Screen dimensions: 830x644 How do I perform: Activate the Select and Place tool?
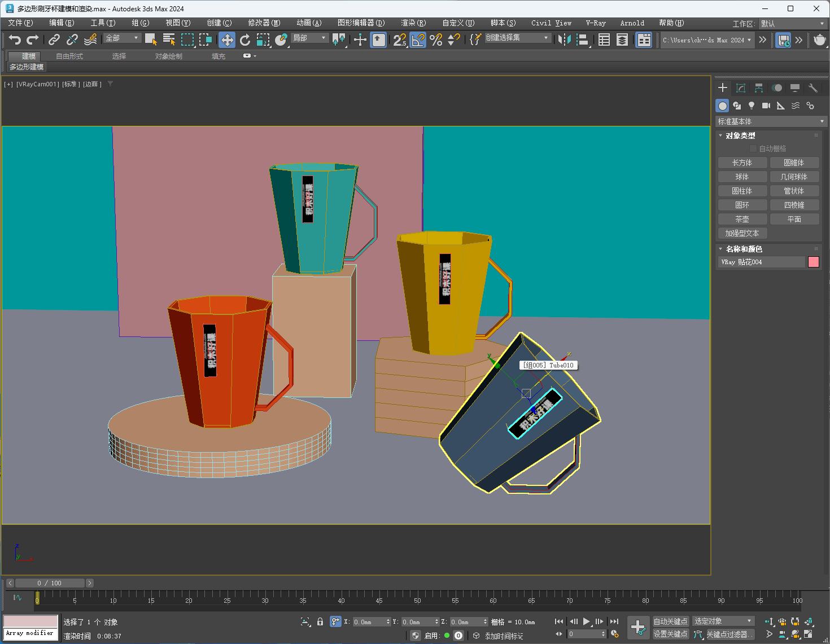[281, 40]
